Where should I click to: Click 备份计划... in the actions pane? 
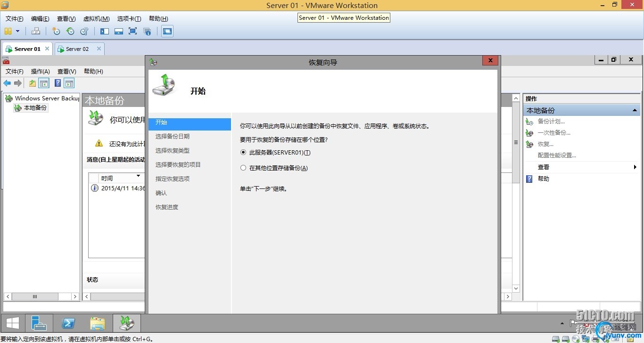pos(551,122)
